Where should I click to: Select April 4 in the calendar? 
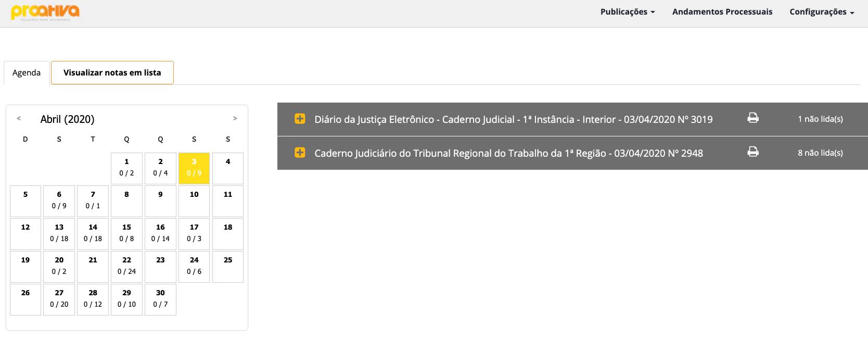(x=228, y=168)
